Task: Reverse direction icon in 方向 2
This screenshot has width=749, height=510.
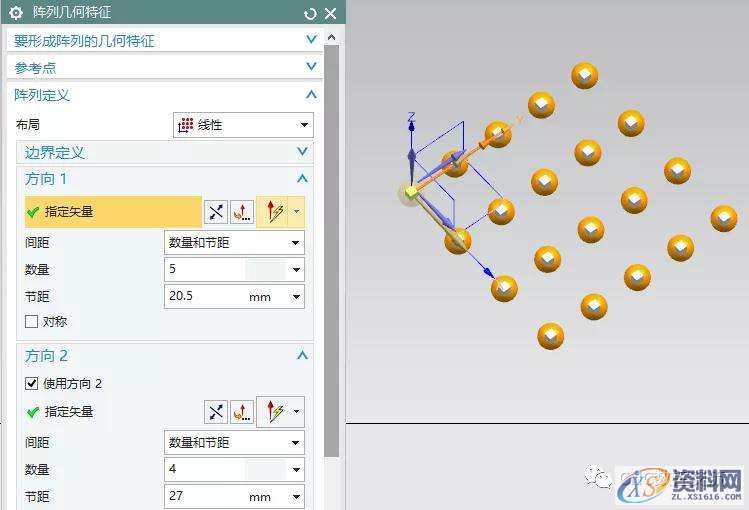Action: (x=216, y=412)
